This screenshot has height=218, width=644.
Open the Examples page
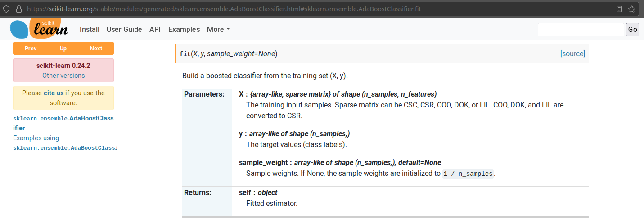[184, 29]
